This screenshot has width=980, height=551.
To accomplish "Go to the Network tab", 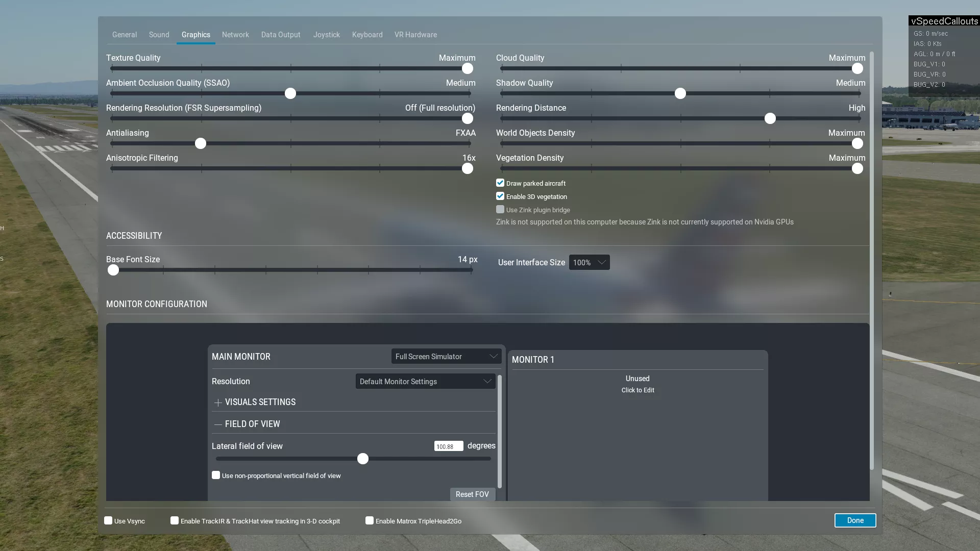I will [x=235, y=35].
